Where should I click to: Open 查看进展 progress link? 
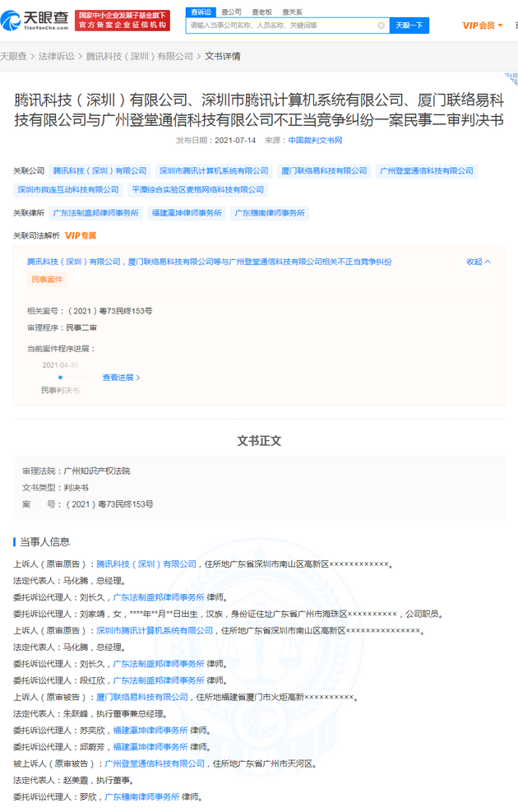pos(121,378)
